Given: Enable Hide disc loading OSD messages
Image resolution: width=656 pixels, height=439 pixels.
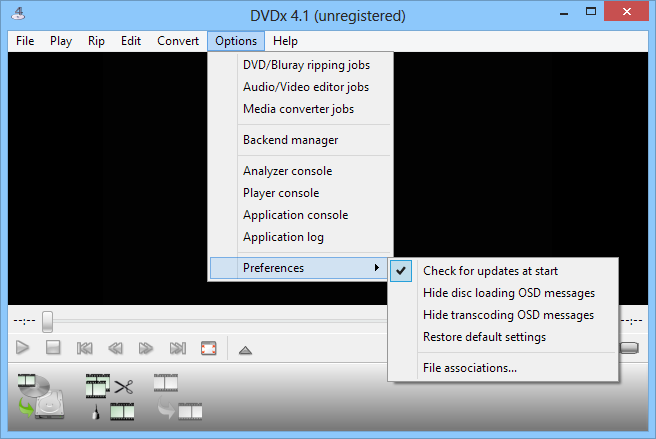Looking at the screenshot, I should 503,293.
